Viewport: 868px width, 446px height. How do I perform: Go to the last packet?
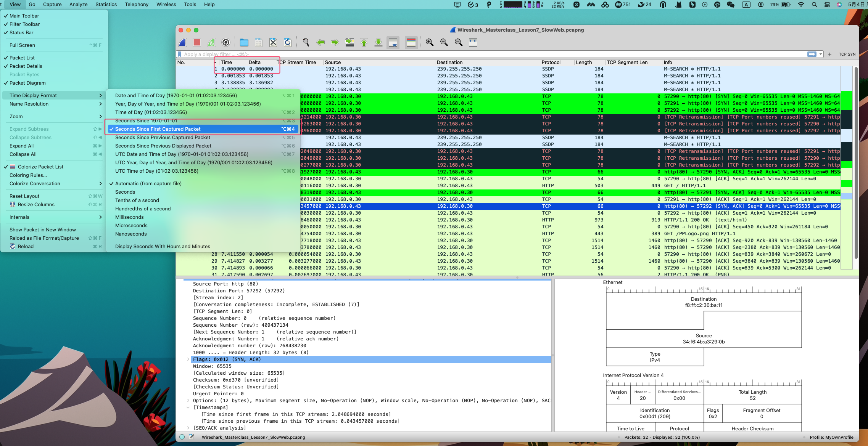point(378,42)
